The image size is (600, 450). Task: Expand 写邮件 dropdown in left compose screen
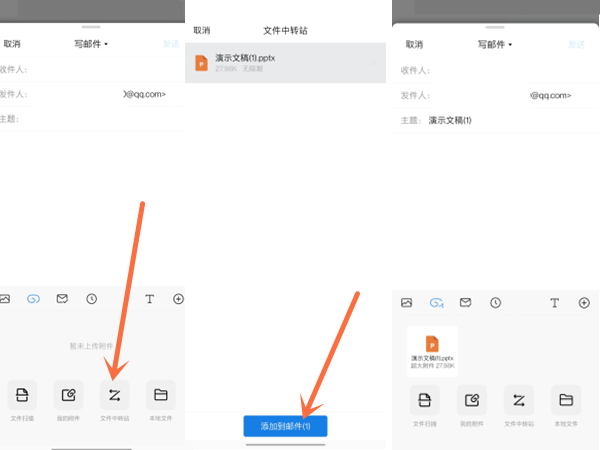91,44
